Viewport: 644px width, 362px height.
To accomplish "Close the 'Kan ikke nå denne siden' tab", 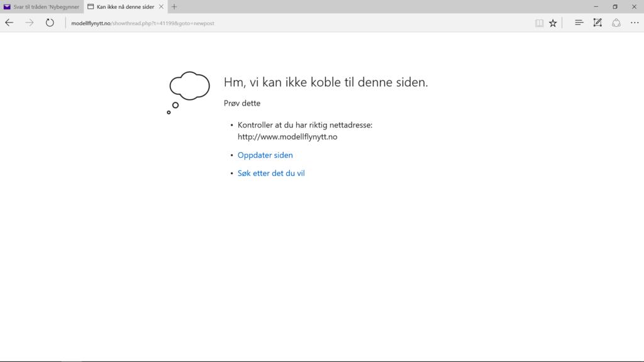I will [160, 7].
